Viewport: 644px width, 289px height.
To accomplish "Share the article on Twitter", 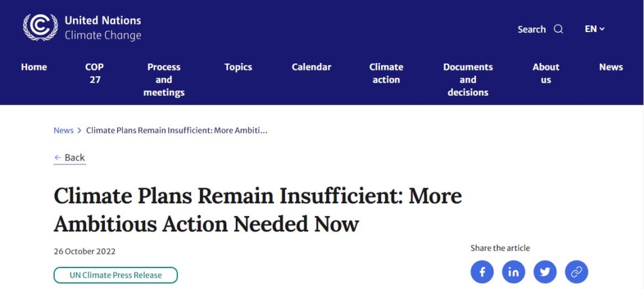I will tap(545, 272).
